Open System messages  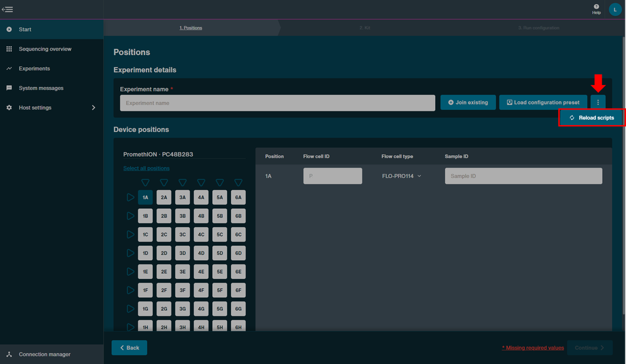51,88
